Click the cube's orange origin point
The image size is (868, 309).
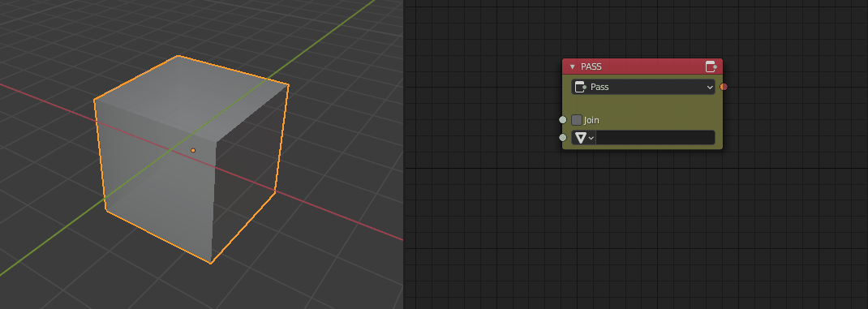[x=193, y=151]
